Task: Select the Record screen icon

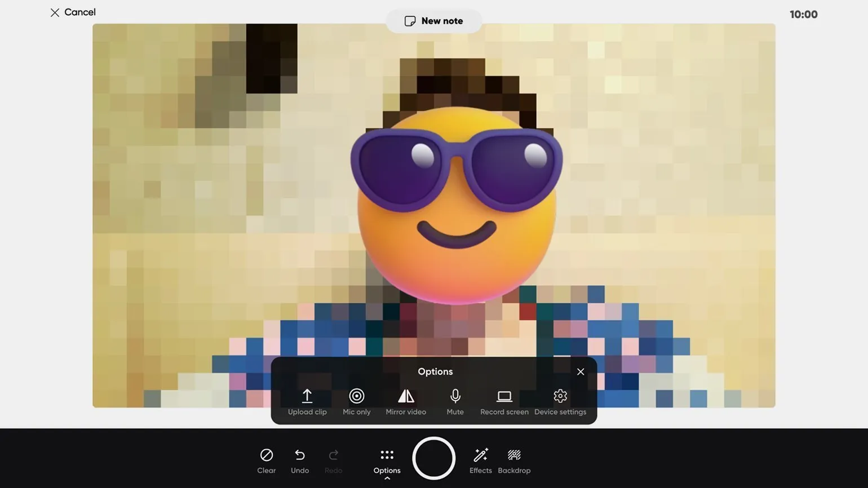Action: pyautogui.click(x=504, y=397)
